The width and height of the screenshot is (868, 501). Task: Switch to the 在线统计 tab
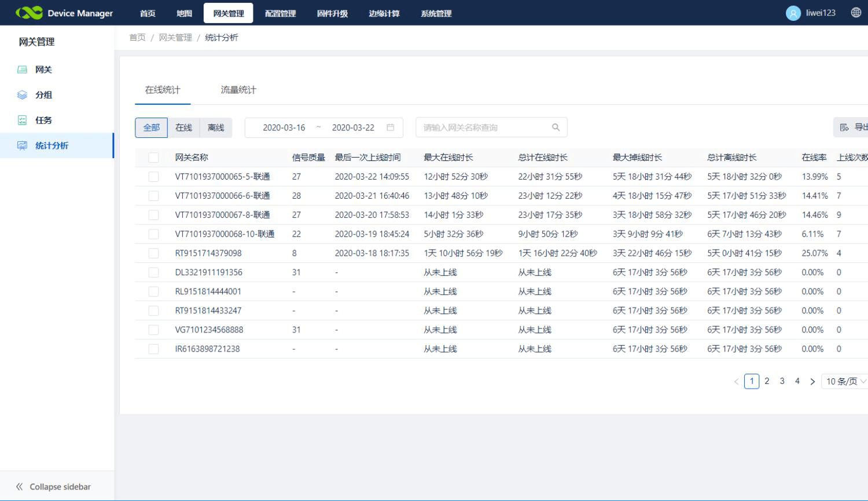tap(163, 90)
